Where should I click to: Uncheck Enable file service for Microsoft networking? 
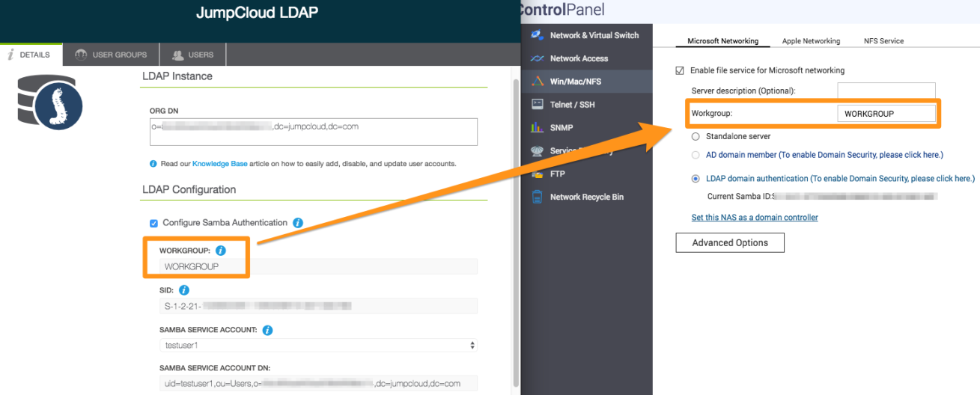pos(680,70)
